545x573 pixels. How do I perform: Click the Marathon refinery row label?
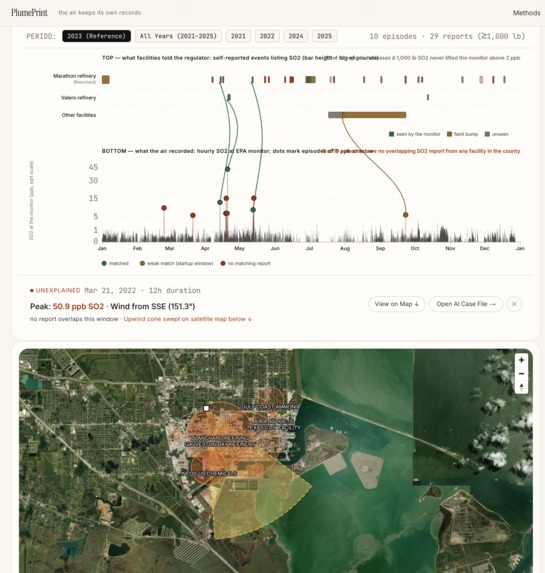[x=75, y=76]
